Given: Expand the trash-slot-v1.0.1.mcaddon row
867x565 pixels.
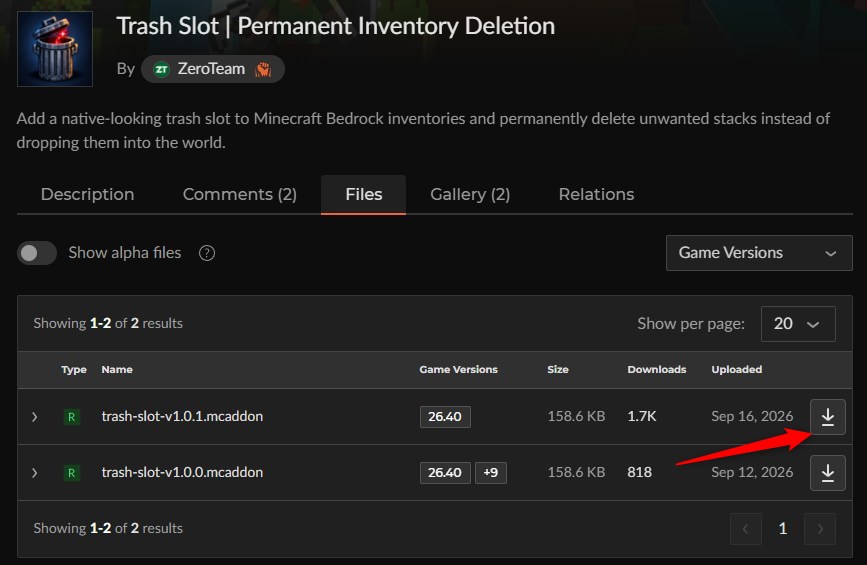Looking at the screenshot, I should pos(34,417).
